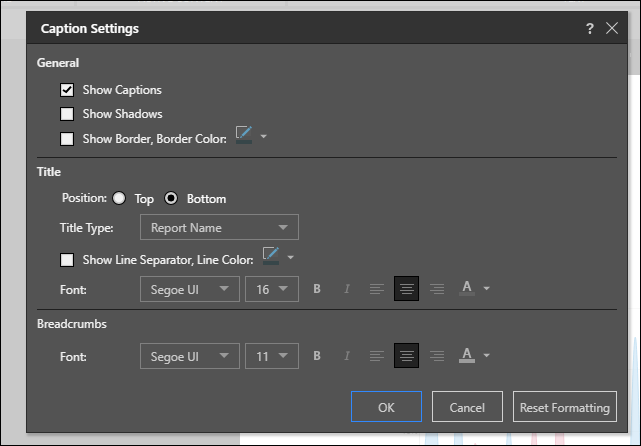Open Breadcrumbs Segoe UI font dropdown
The image size is (641, 446).
tap(189, 355)
